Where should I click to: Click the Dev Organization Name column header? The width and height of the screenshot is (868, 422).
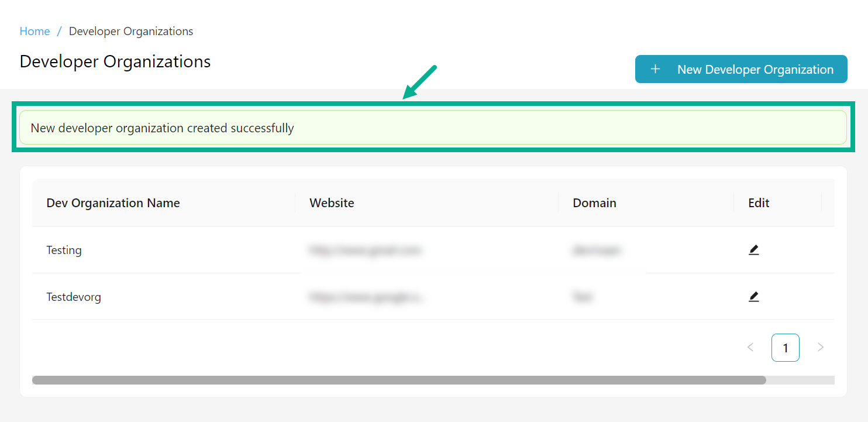point(113,203)
